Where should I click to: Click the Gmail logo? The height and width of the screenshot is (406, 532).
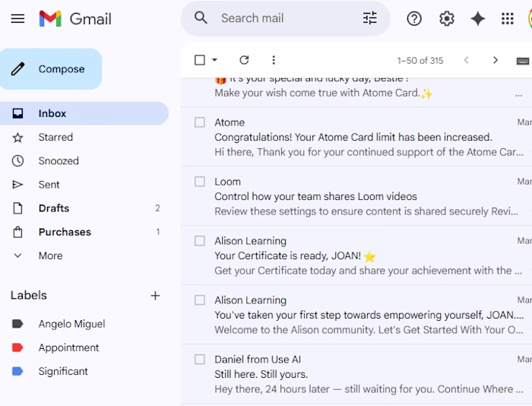click(75, 18)
